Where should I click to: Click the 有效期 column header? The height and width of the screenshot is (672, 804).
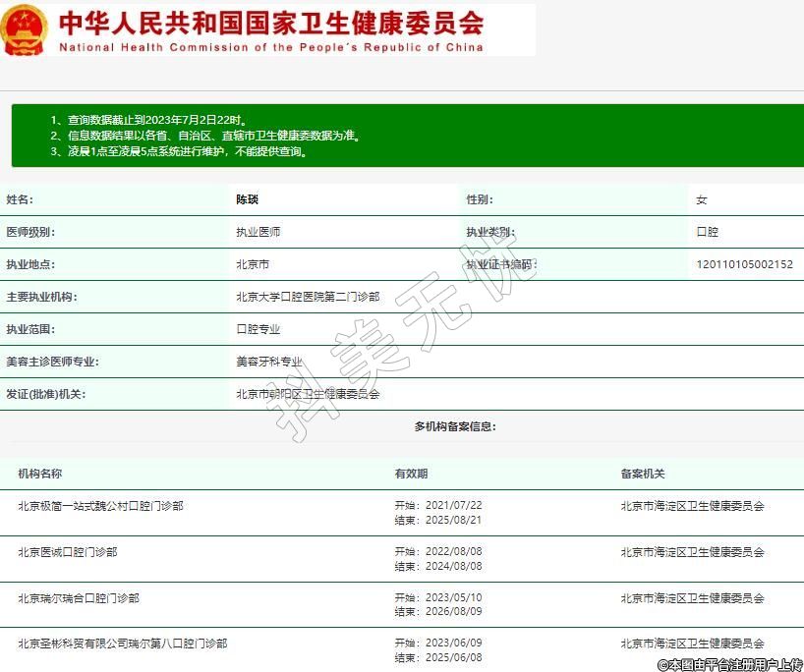[411, 474]
